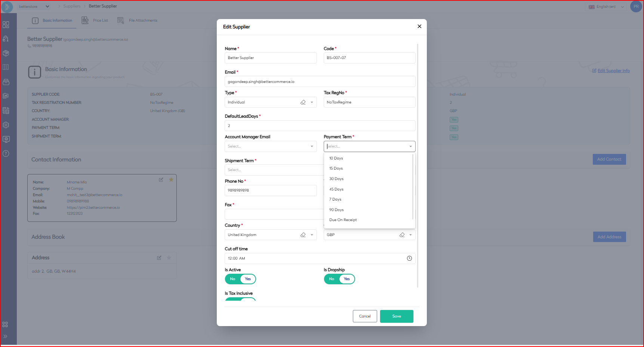
Task: Clear the Type field with eraser icon
Action: [303, 102]
